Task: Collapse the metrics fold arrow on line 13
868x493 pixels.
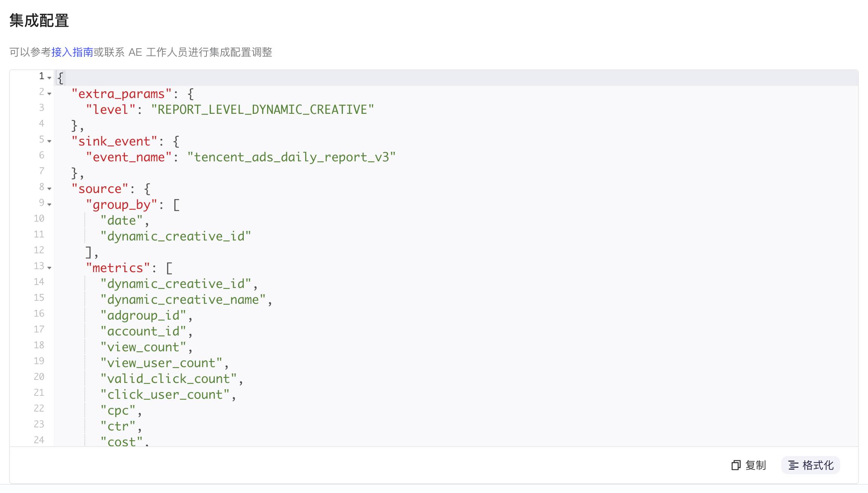Action: 49,268
